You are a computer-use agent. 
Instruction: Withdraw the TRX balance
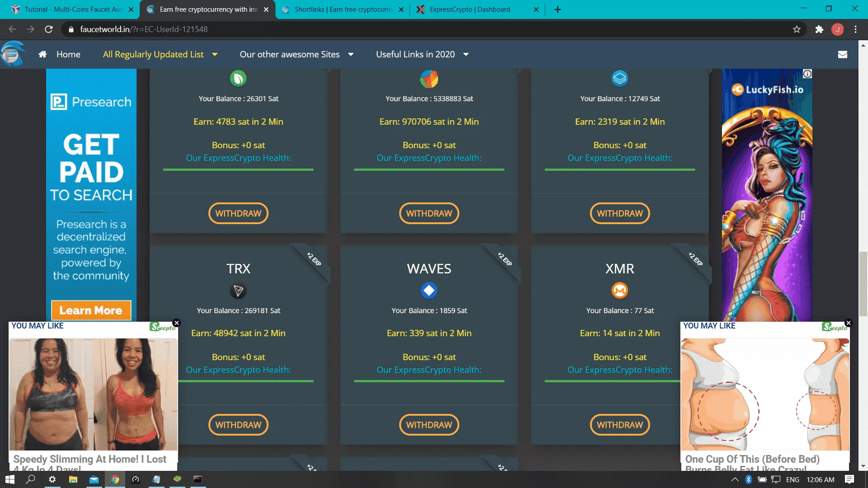tap(238, 425)
